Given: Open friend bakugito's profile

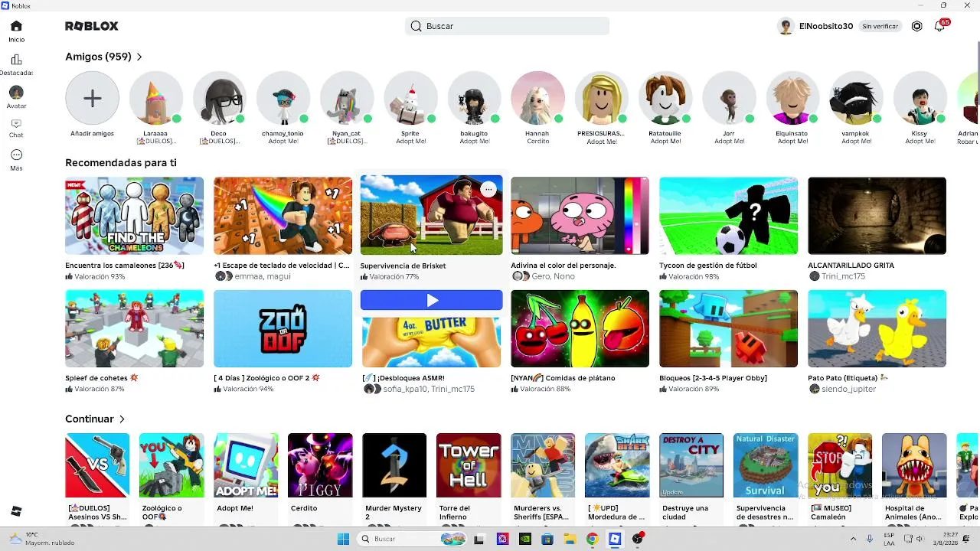Looking at the screenshot, I should [474, 98].
